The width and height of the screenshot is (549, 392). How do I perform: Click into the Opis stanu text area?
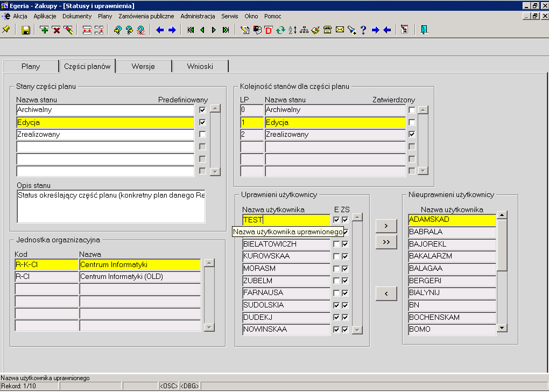[x=111, y=206]
